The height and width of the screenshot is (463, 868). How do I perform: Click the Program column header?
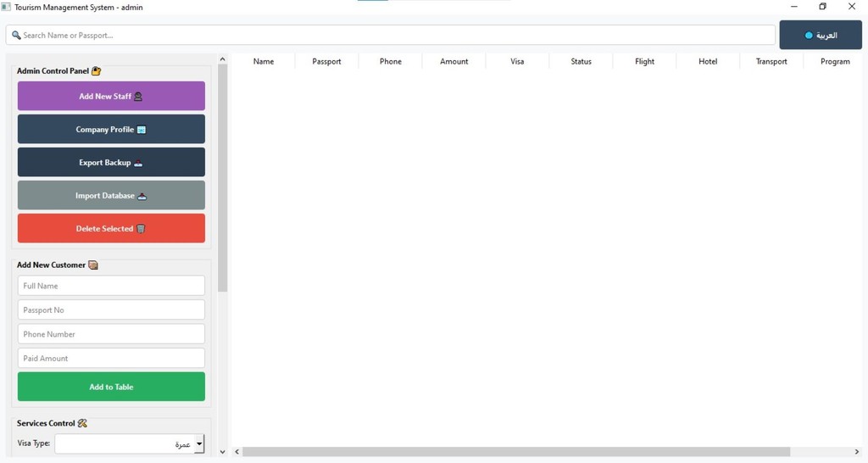pos(835,61)
